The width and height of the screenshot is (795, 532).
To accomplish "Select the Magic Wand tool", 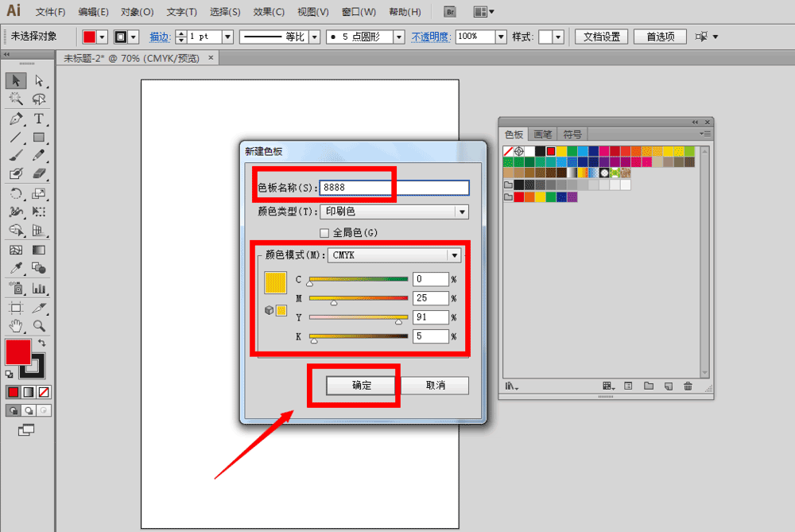I will point(16,99).
